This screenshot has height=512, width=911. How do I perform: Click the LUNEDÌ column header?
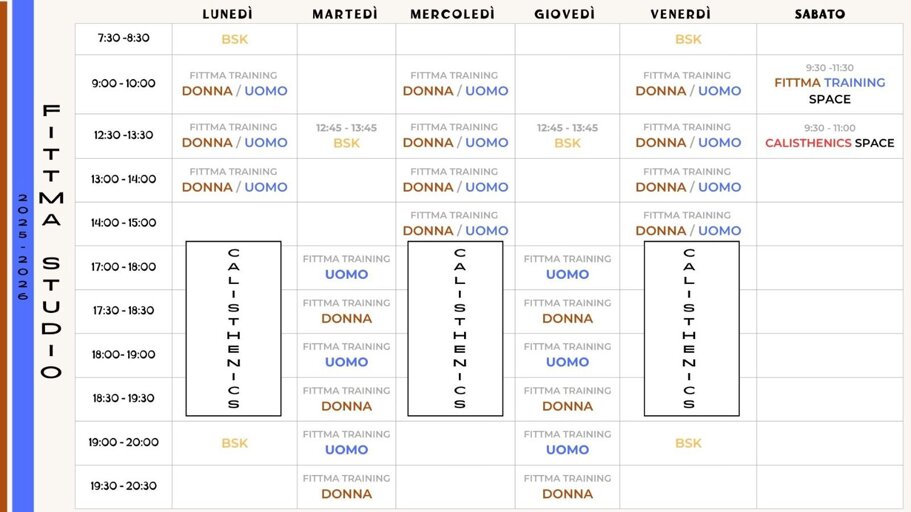(227, 14)
